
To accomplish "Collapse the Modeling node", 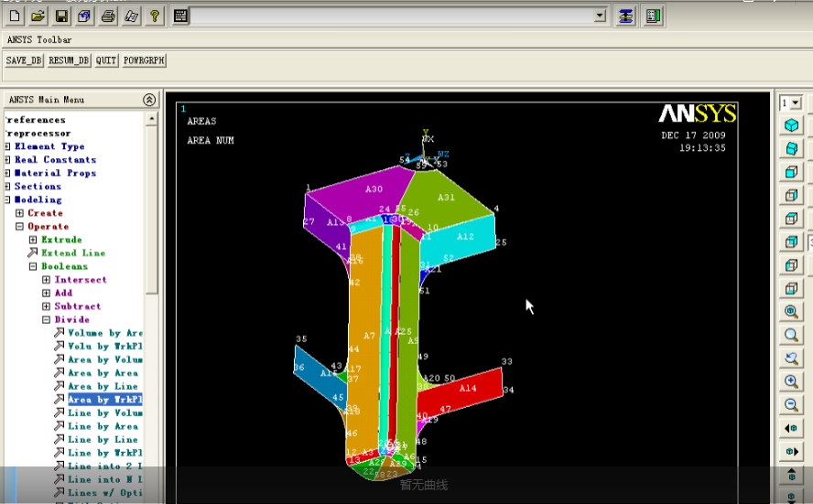I will (x=7, y=200).
